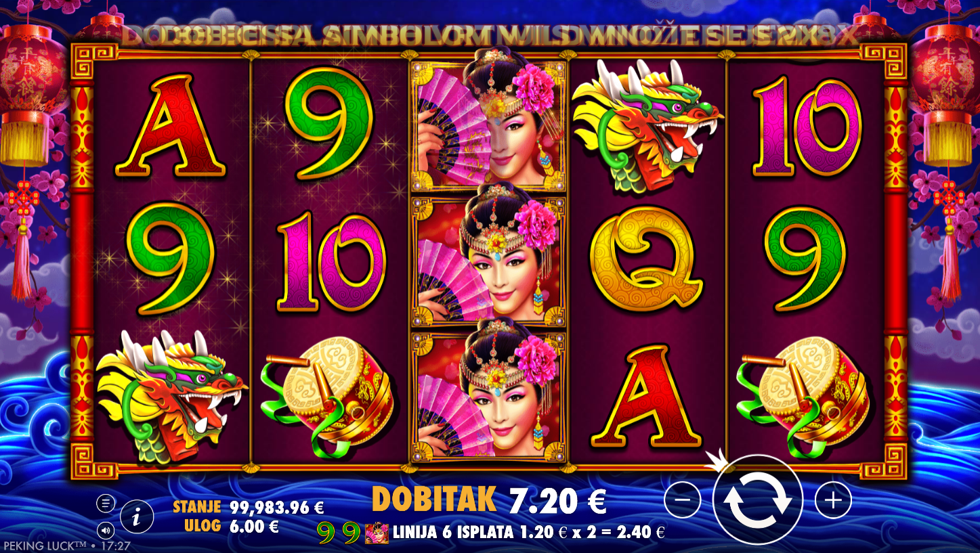
Task: Click the ULOG 6.00 € bet amount
Action: click(x=226, y=525)
